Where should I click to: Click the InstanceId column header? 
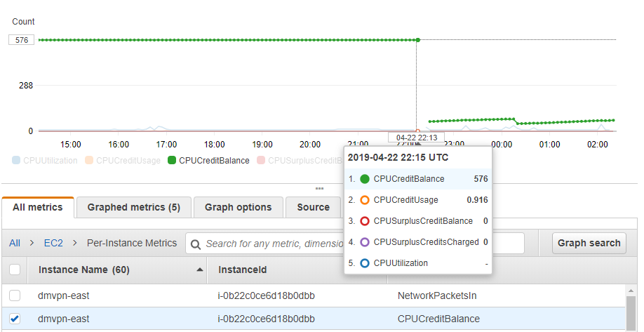[243, 270]
